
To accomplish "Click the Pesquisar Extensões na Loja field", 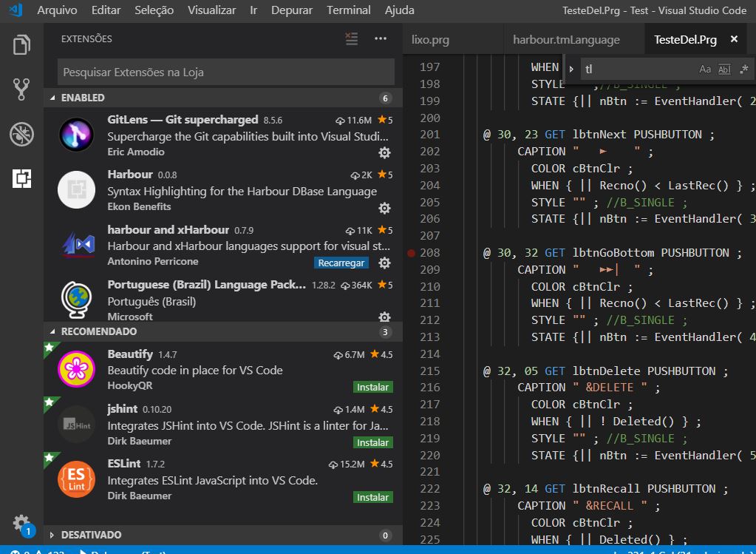I will (x=225, y=72).
